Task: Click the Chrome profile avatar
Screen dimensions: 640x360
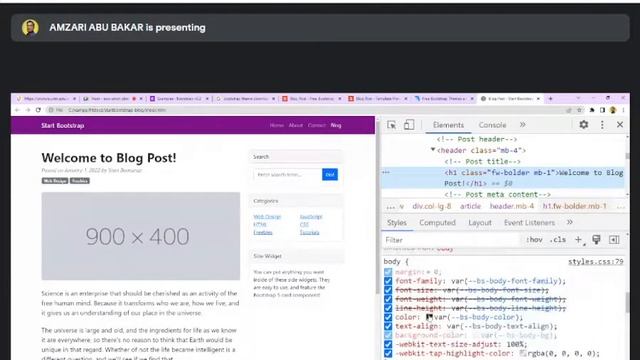Action: (613, 110)
